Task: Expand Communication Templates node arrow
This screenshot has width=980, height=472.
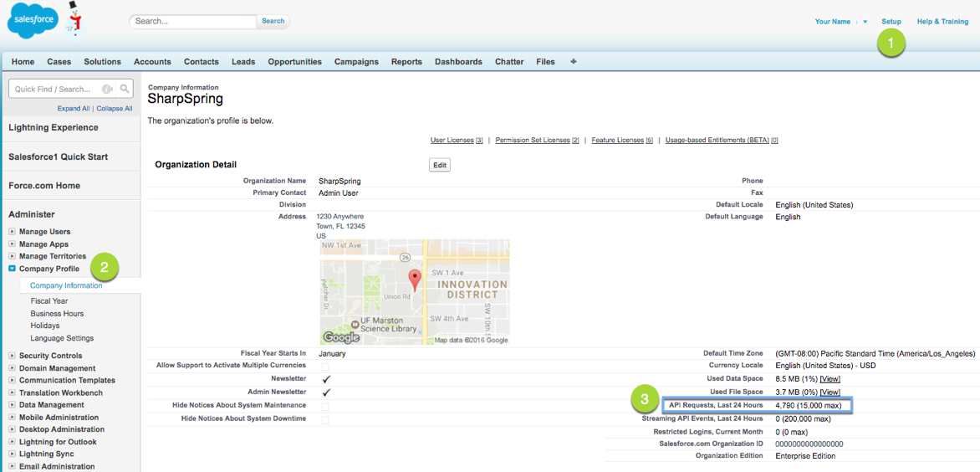Action: coord(12,380)
